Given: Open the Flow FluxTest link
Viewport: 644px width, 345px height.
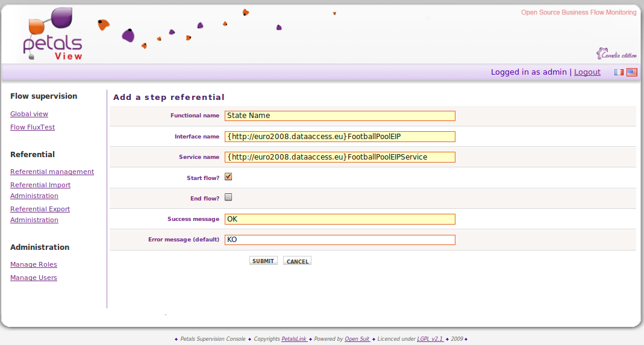Looking at the screenshot, I should coord(33,127).
